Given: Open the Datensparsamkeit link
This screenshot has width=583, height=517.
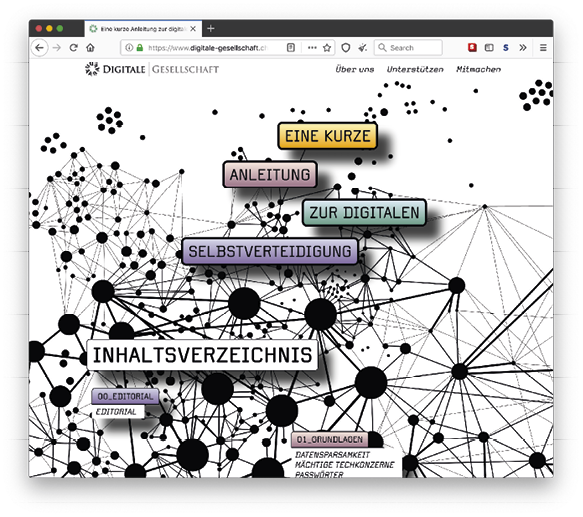Looking at the screenshot, I should (x=332, y=455).
